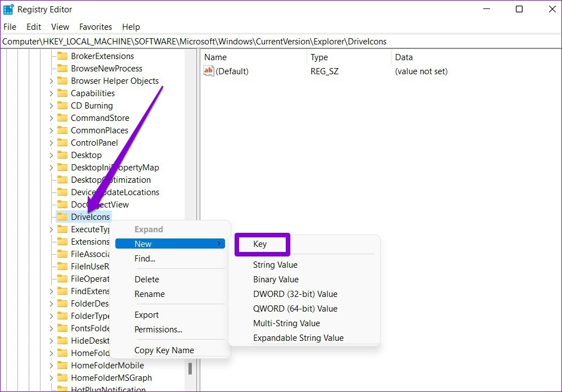Click the CommandStore folder icon
Viewport: 562px width, 392px height.
62,118
